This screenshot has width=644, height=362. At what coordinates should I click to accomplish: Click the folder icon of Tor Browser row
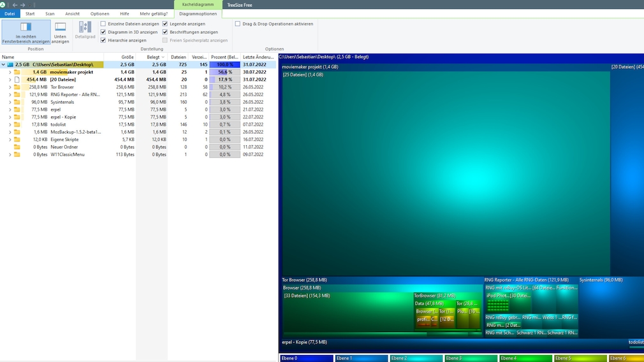coord(17,87)
